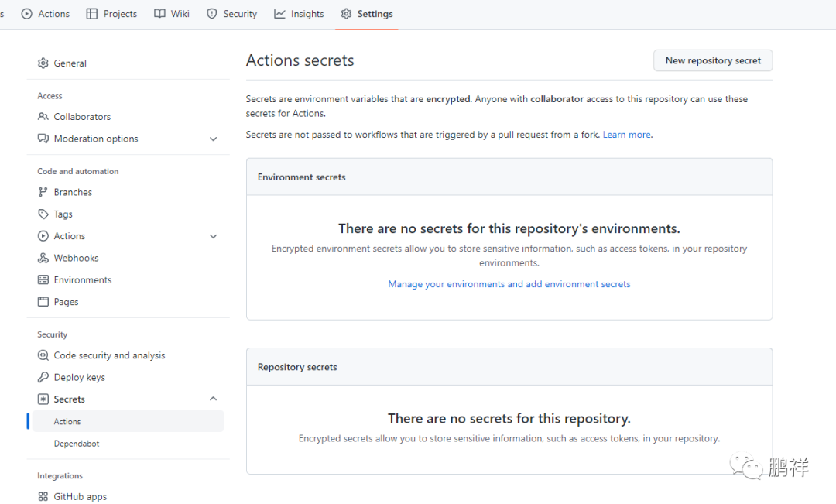Screen dimensions: 836x504
Task: Select the Settings tab
Action: (x=367, y=14)
